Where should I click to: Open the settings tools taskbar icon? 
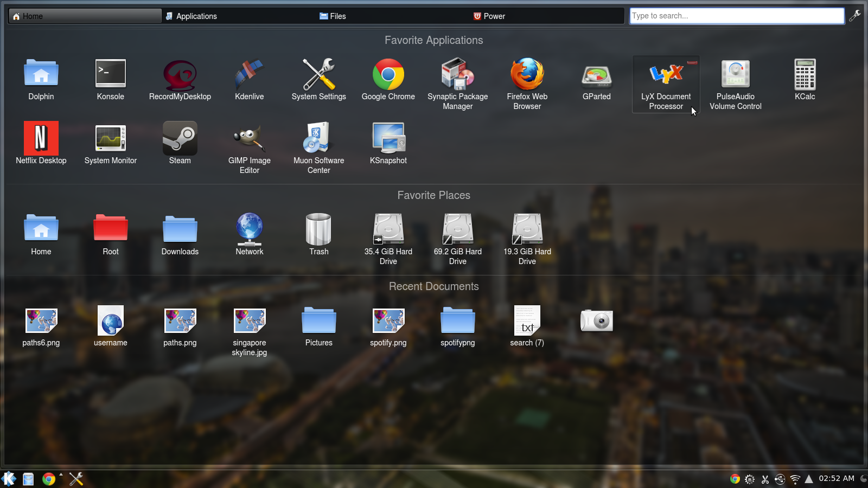[76, 479]
